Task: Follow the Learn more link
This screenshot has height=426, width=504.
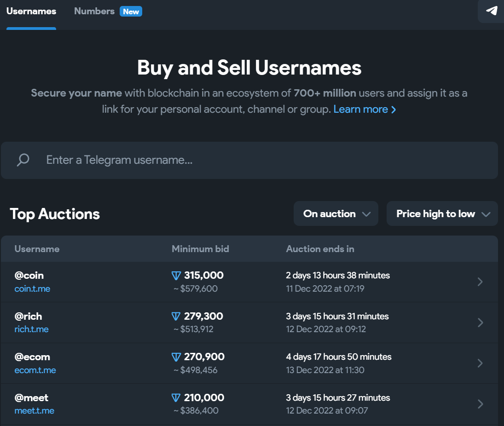Action: (x=365, y=109)
